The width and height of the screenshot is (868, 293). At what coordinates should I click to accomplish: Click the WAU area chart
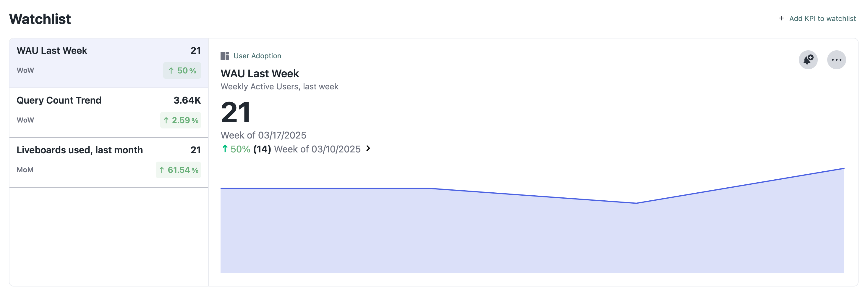(x=532, y=220)
